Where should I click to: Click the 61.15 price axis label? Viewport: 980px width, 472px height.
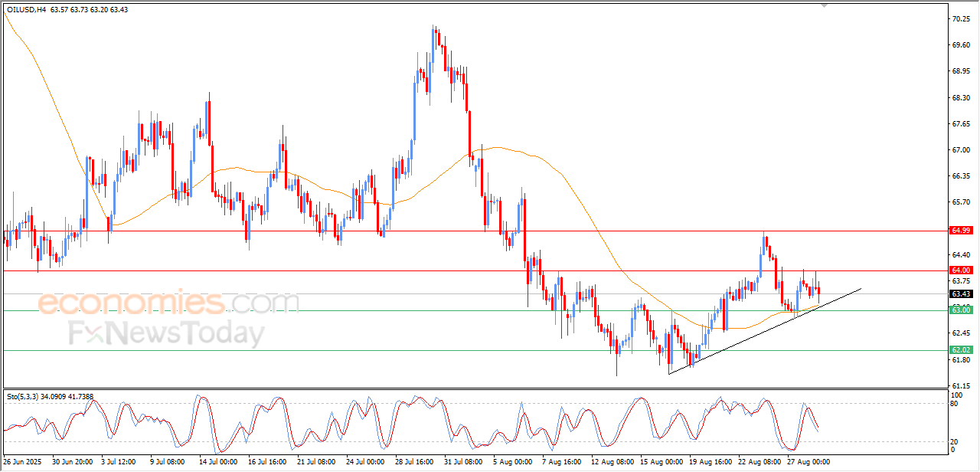(x=960, y=385)
